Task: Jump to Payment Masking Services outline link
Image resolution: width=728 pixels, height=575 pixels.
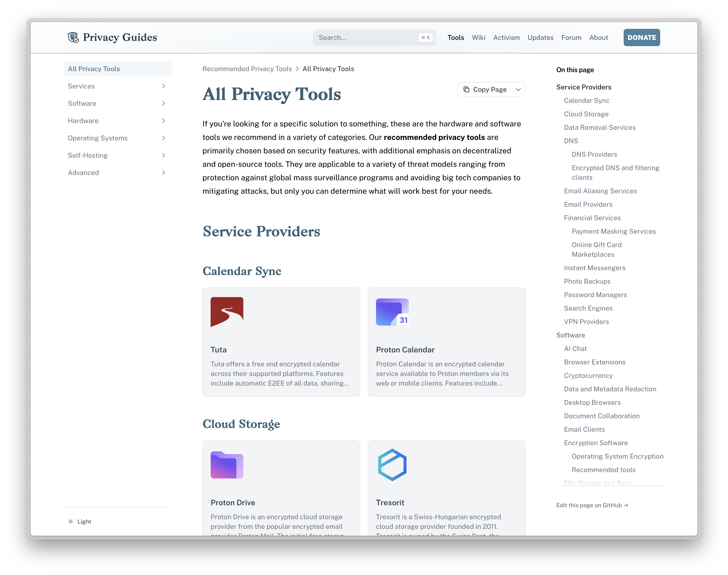Action: tap(614, 231)
